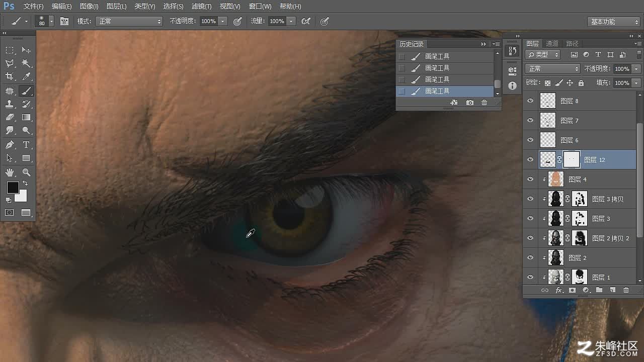This screenshot has height=362, width=644.
Task: Switch to the 通道 tab
Action: coord(552,44)
